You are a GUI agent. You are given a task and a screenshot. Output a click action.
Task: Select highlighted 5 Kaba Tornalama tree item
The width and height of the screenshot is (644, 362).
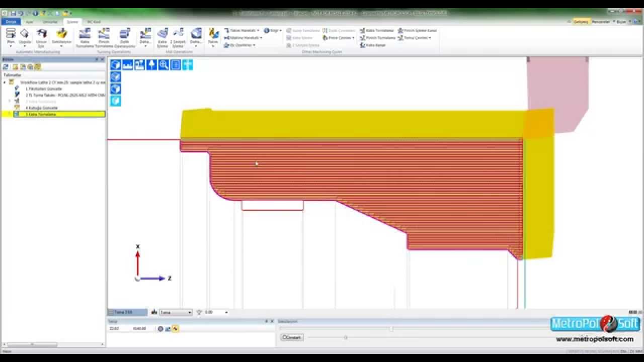[59, 114]
